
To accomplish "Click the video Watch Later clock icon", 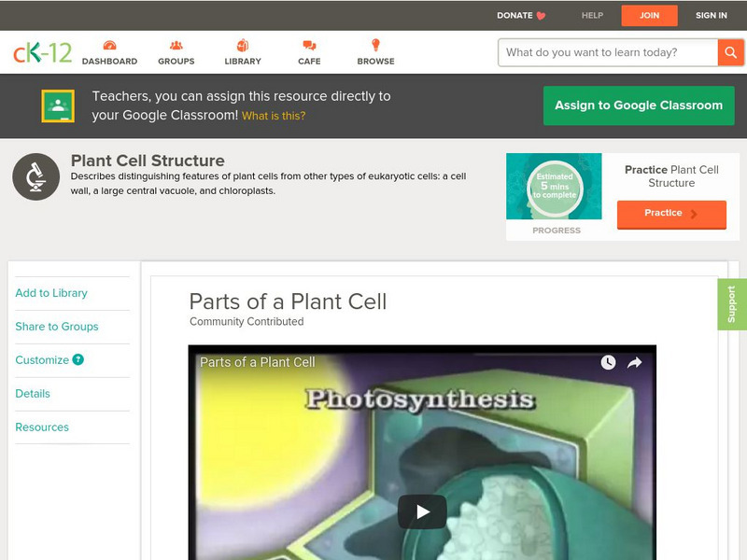I will tap(608, 362).
